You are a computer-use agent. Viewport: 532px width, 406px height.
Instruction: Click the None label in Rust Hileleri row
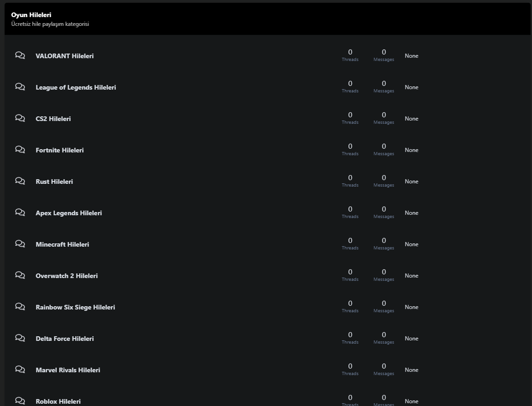(411, 182)
